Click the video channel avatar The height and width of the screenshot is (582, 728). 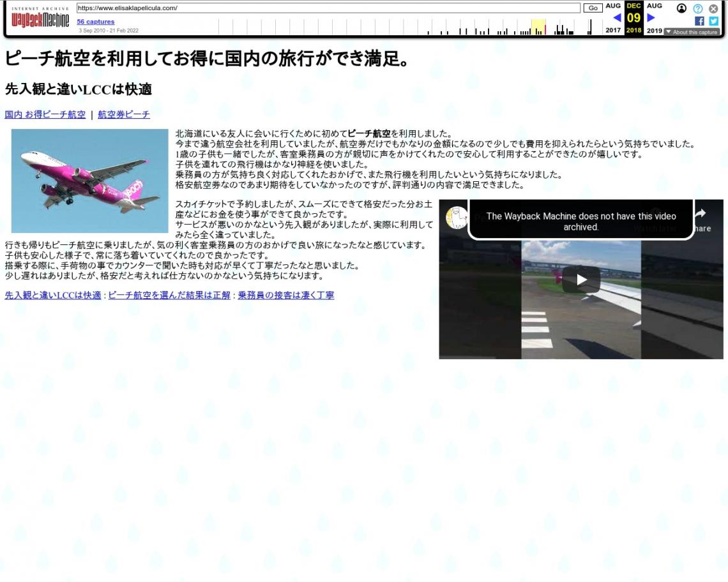point(457,218)
